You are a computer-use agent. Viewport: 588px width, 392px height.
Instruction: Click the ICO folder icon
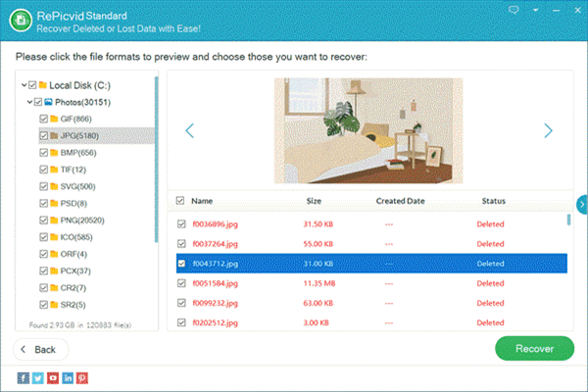54,237
